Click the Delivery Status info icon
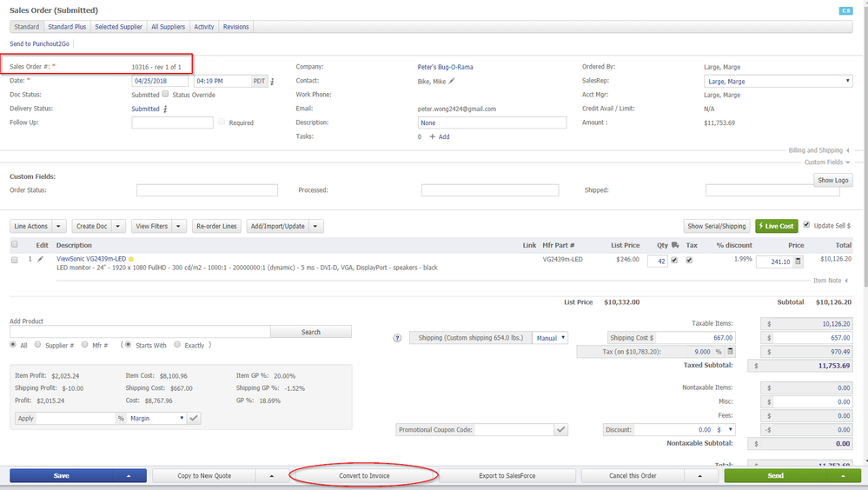Screen dimensions: 868x490 coord(165,109)
